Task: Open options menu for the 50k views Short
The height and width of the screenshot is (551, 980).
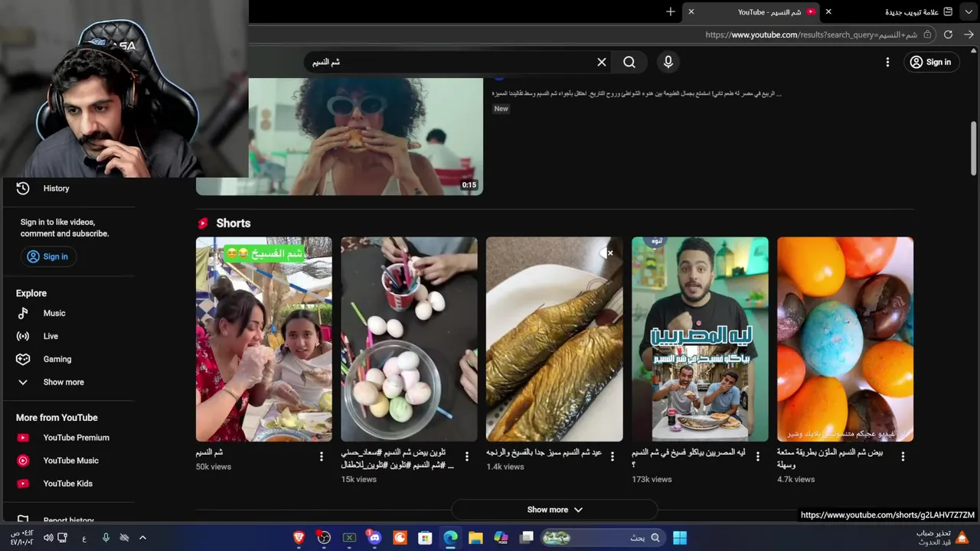Action: [x=322, y=456]
